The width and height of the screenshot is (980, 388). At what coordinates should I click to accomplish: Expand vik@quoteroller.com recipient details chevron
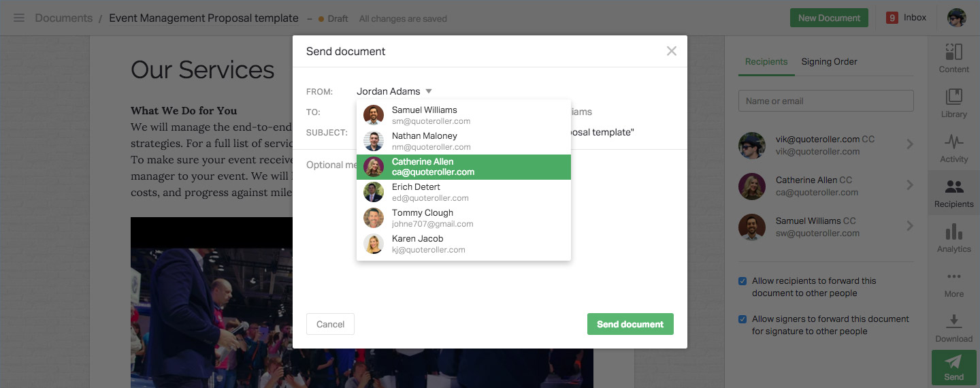(x=910, y=144)
